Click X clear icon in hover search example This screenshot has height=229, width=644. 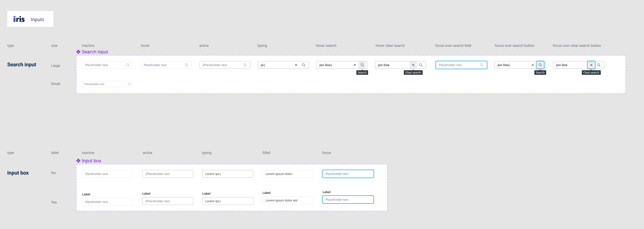355,65
